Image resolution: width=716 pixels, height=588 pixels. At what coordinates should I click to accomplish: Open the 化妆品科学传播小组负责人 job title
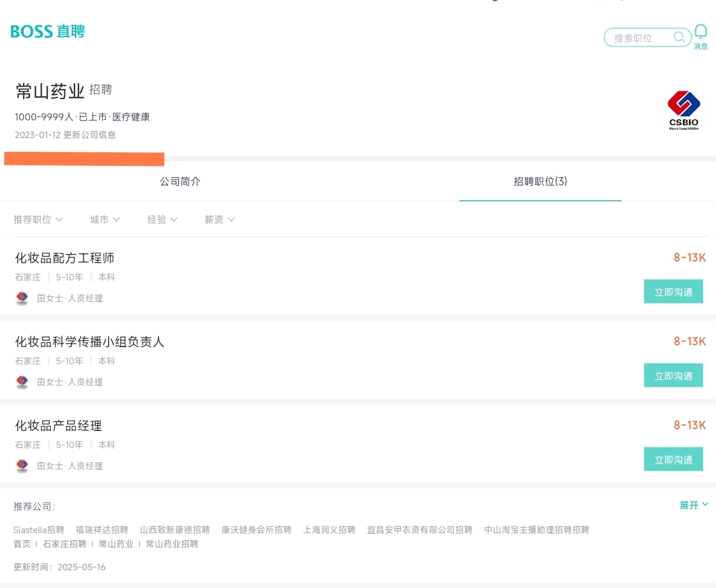tap(90, 342)
